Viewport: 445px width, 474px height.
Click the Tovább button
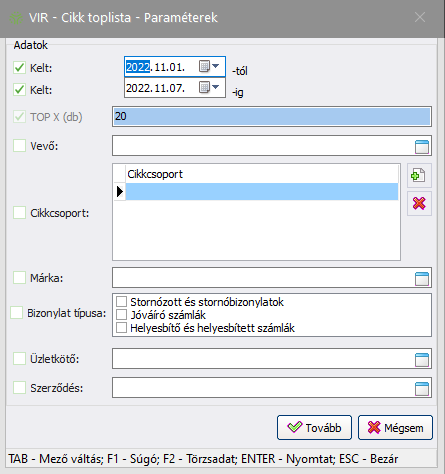click(314, 427)
